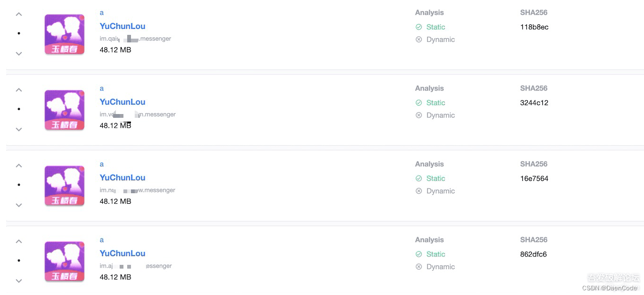Open Static analysis for hash 16e7564
Screen dimensions: 644x295
pos(435,179)
